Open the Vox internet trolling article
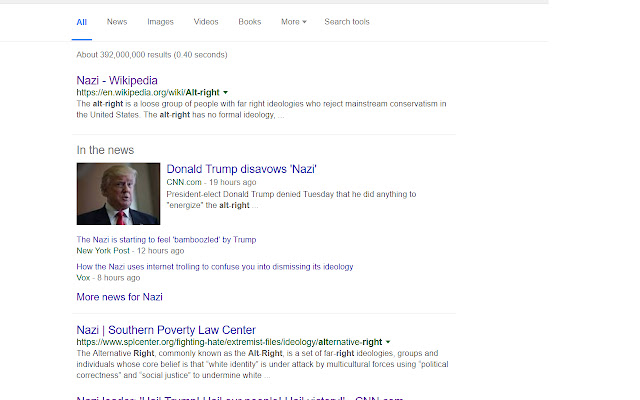The height and width of the screenshot is (400, 640). click(x=215, y=267)
